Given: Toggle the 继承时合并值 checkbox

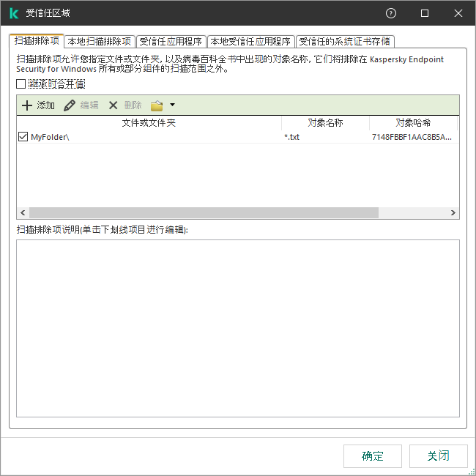Looking at the screenshot, I should pos(21,83).
